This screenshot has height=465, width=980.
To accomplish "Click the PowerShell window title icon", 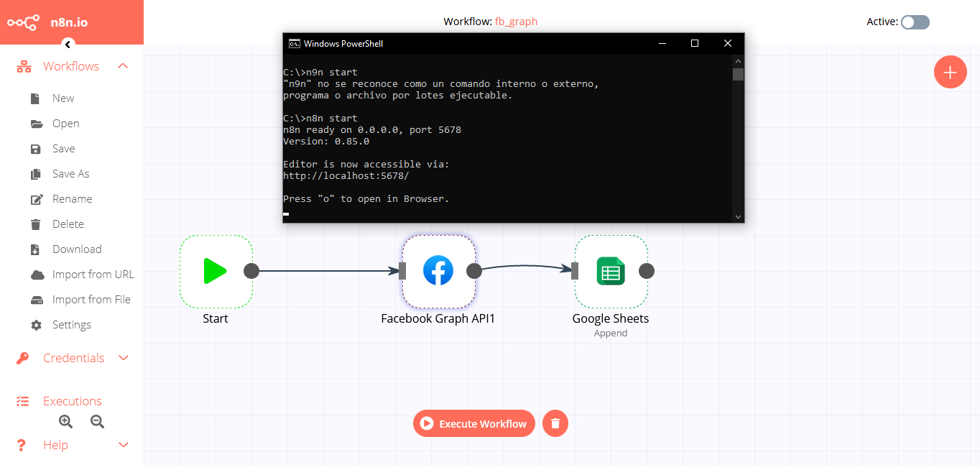I will coord(294,43).
